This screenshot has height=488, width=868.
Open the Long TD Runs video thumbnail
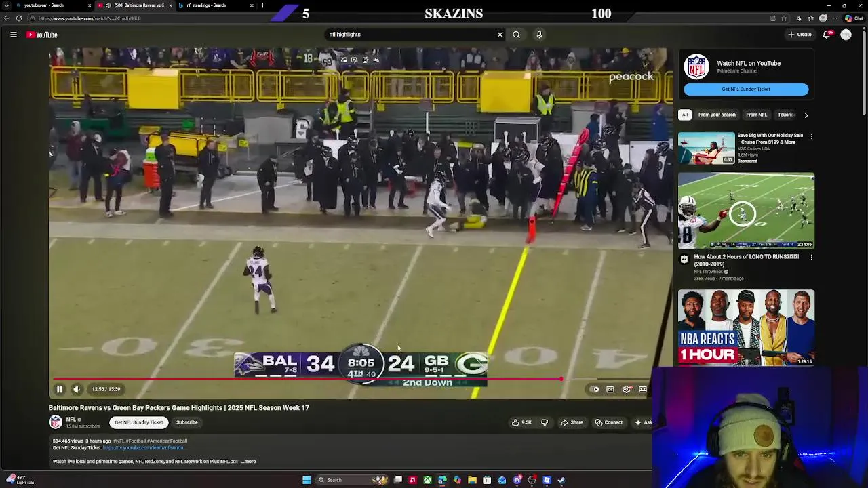click(746, 211)
